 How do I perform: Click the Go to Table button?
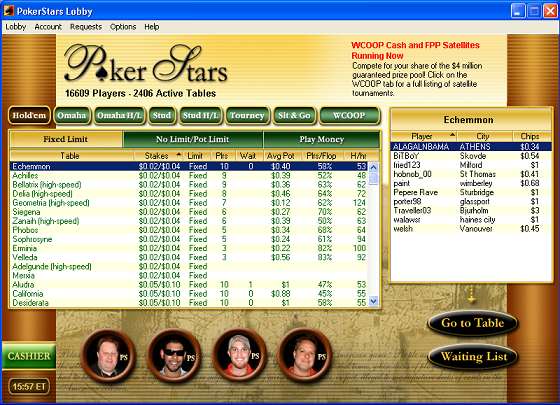(x=473, y=323)
